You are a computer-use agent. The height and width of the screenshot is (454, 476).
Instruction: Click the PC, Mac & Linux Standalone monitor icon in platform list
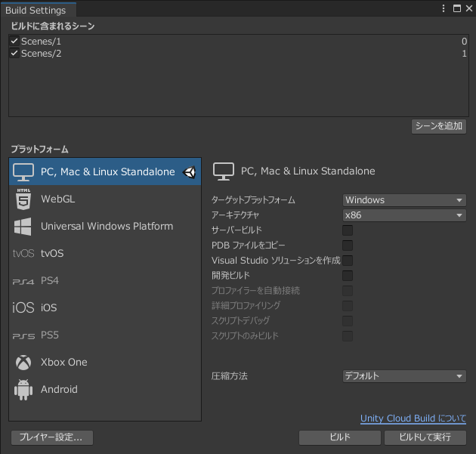23,171
